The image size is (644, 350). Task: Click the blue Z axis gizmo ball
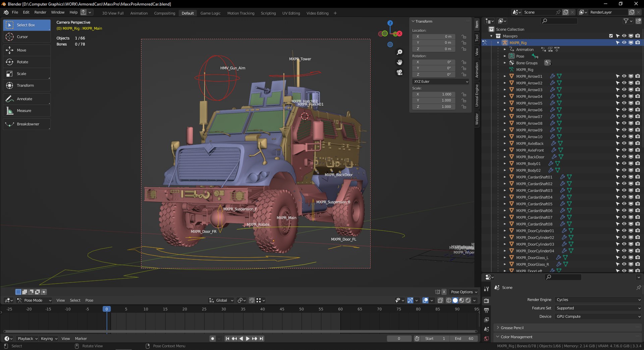(390, 23)
